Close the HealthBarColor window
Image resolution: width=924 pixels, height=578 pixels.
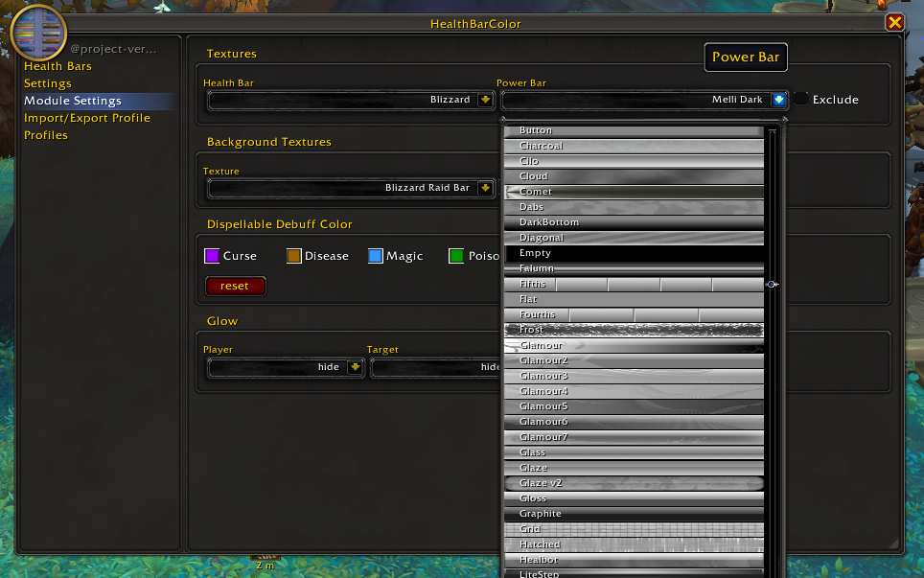[x=894, y=23]
